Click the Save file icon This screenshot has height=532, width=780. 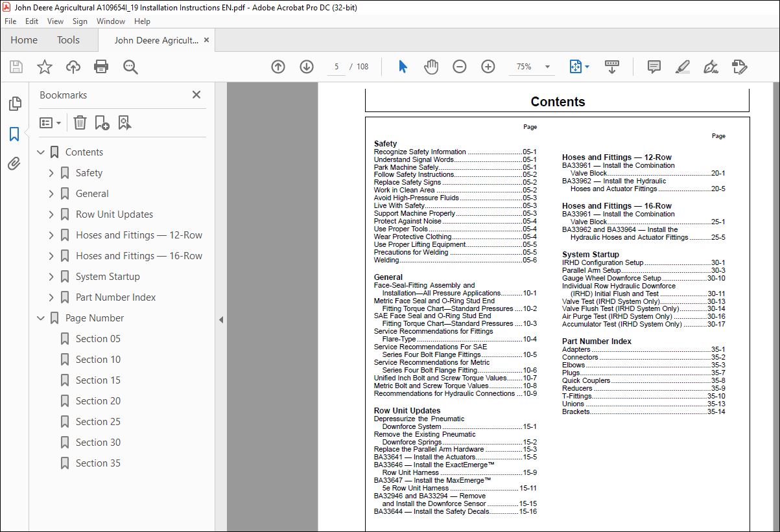16,67
